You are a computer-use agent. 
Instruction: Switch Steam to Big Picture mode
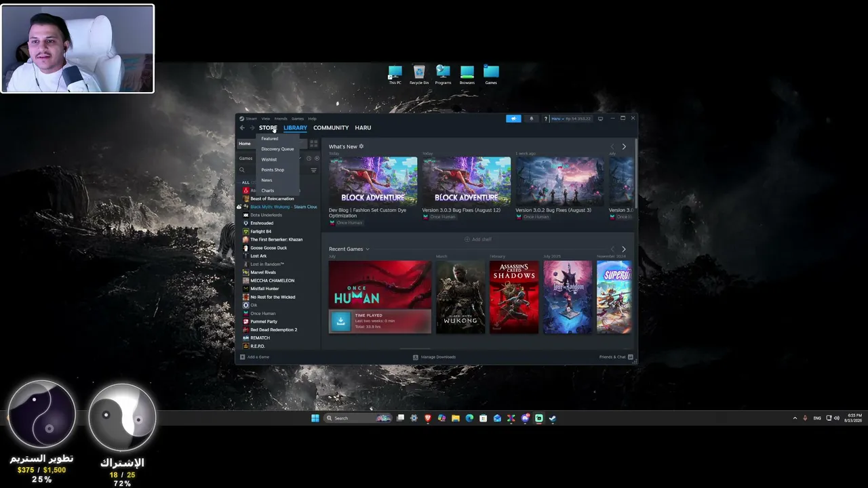coord(600,119)
